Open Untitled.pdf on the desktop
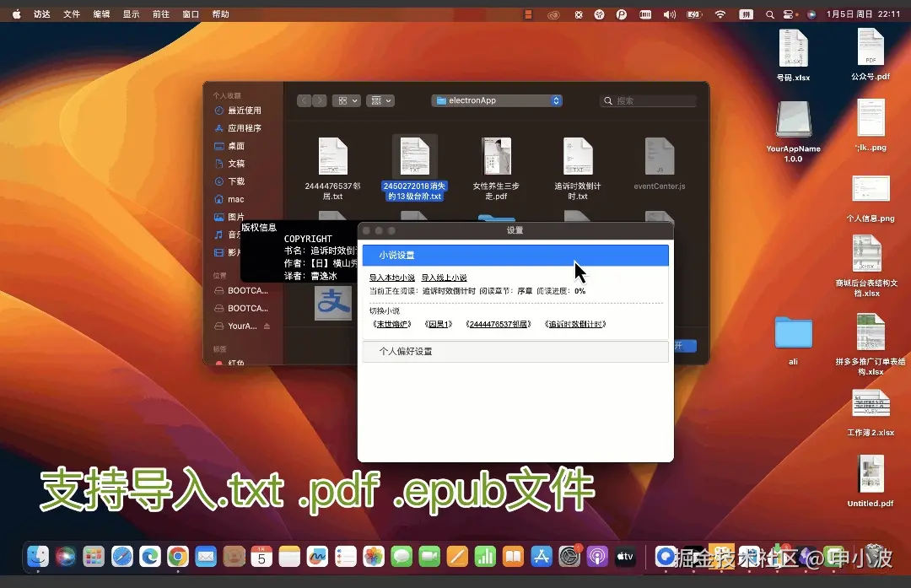Image resolution: width=911 pixels, height=588 pixels. [869, 474]
